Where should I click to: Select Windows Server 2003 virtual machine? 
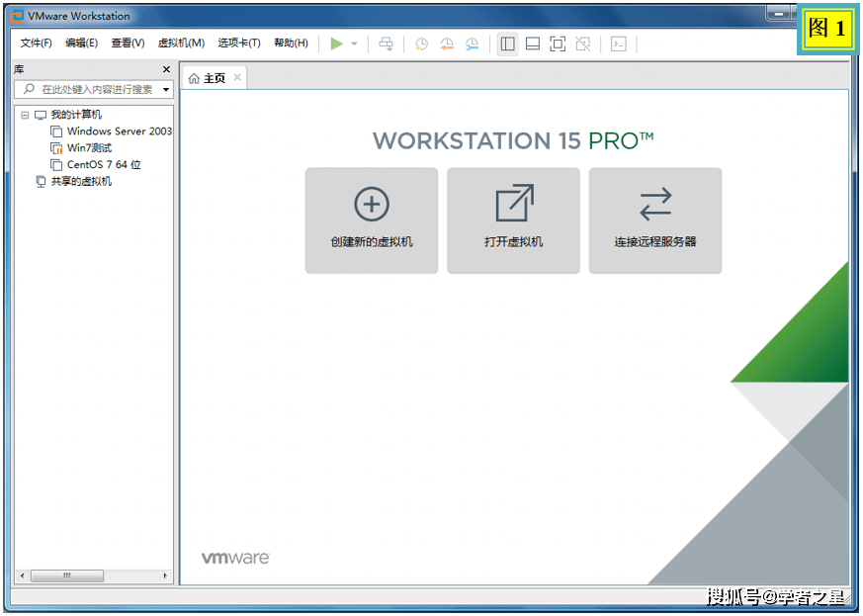(120, 132)
